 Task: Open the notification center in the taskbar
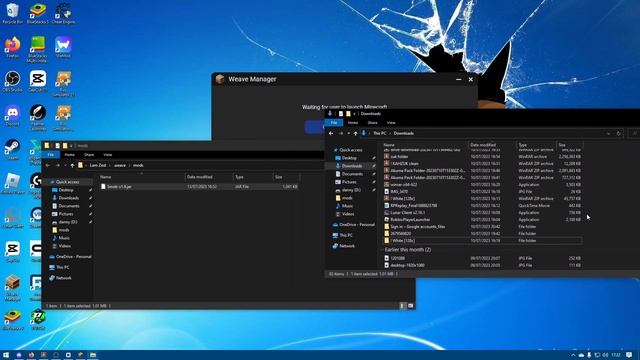629,355
